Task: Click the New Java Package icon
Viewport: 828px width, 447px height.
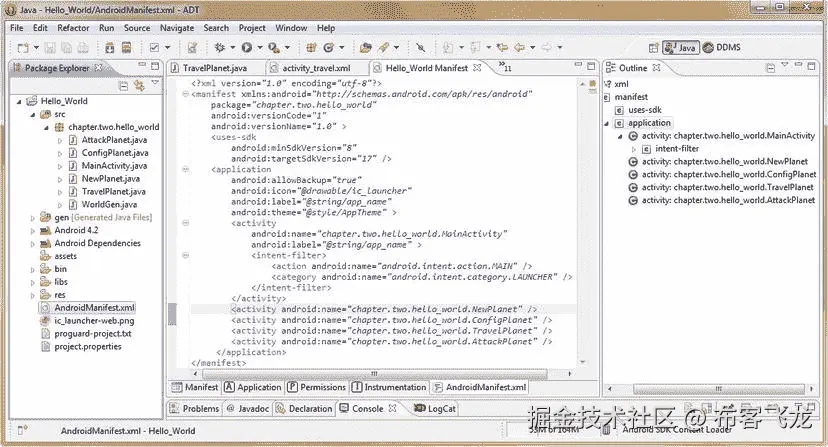Action: click(x=311, y=48)
